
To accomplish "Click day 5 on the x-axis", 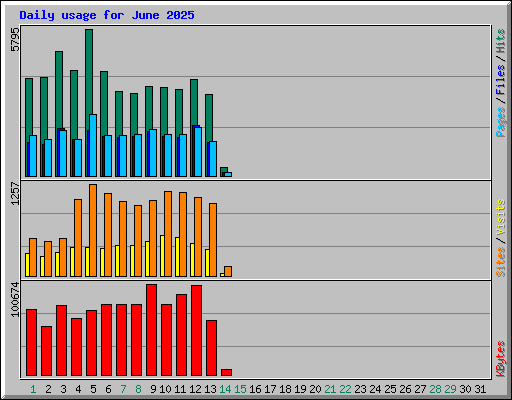I will coord(93,389).
